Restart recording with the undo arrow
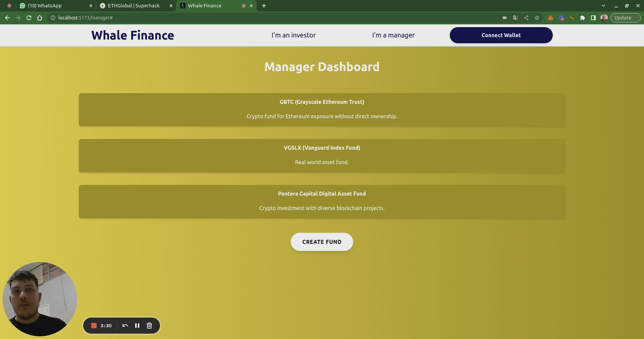Image resolution: width=644 pixels, height=339 pixels. [x=125, y=326]
